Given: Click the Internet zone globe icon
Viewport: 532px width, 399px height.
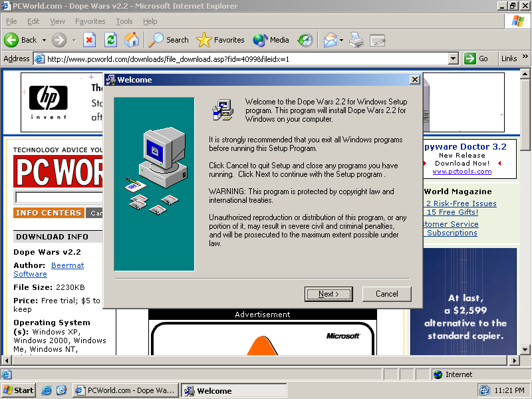Looking at the screenshot, I should click(438, 374).
